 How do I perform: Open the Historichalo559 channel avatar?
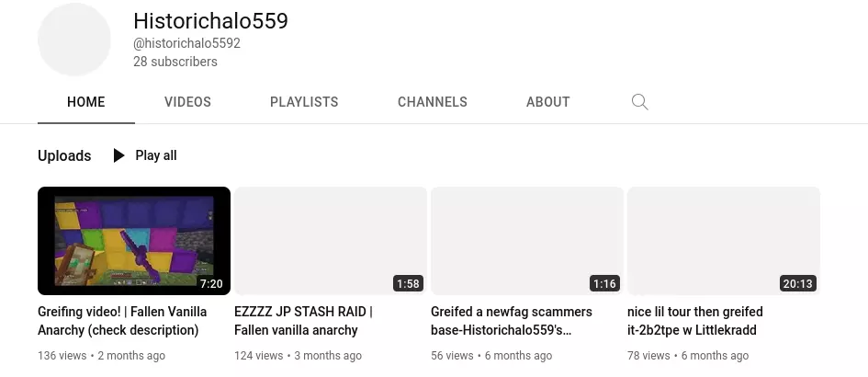pos(74,40)
